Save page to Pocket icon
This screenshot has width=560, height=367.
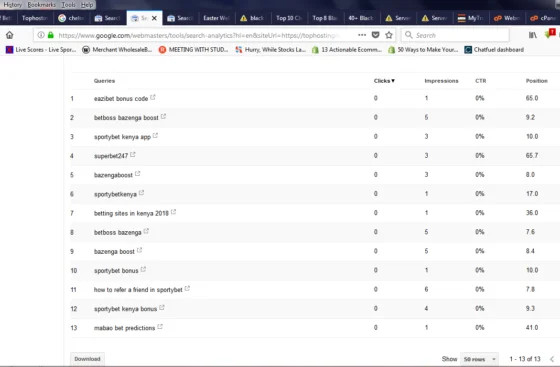coord(375,35)
